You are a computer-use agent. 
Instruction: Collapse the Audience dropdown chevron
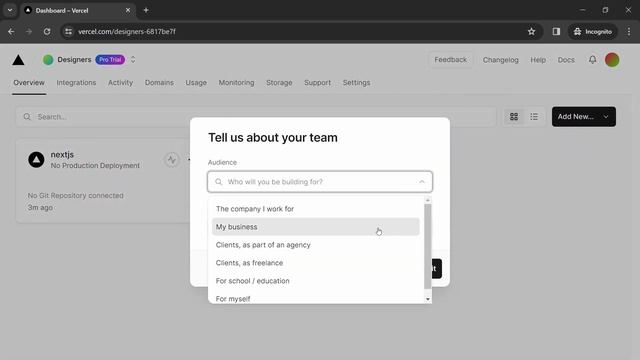[x=422, y=182]
